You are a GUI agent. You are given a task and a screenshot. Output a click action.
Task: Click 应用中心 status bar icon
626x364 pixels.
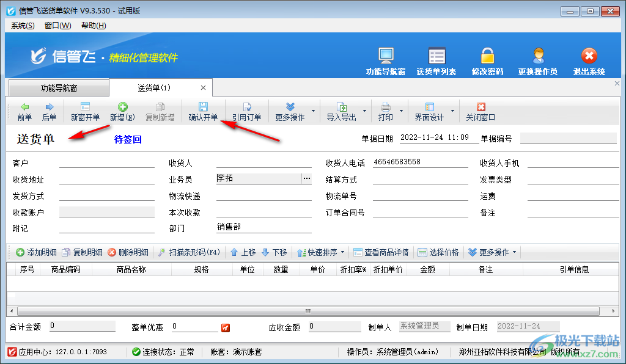coord(12,352)
